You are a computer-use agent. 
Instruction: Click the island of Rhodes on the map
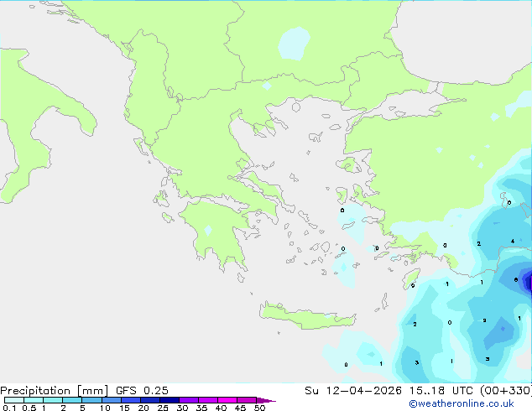[x=411, y=278]
